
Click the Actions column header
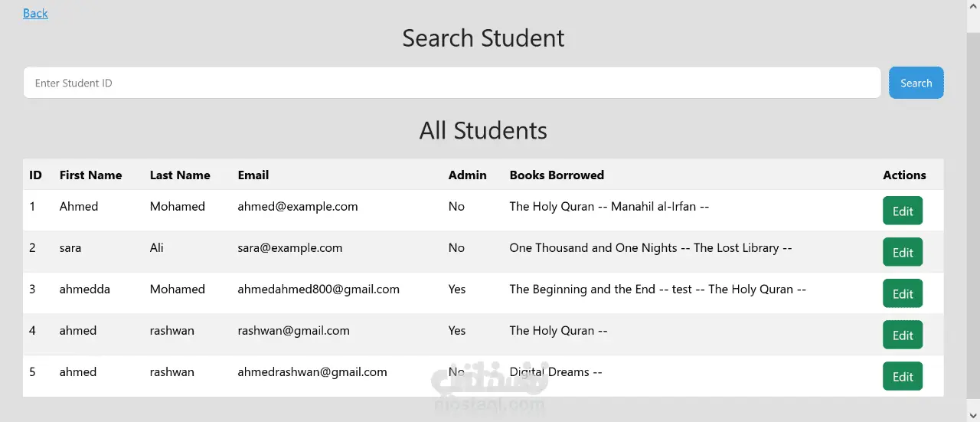coord(904,175)
